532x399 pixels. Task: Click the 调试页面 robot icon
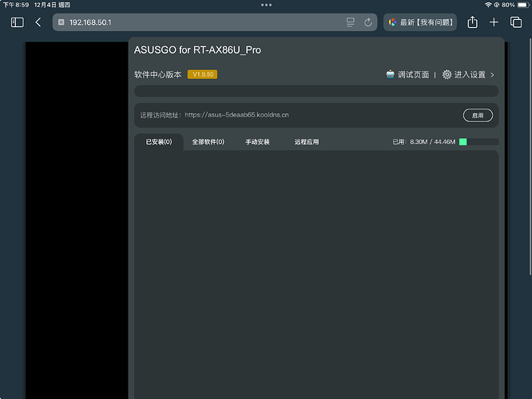pos(390,74)
